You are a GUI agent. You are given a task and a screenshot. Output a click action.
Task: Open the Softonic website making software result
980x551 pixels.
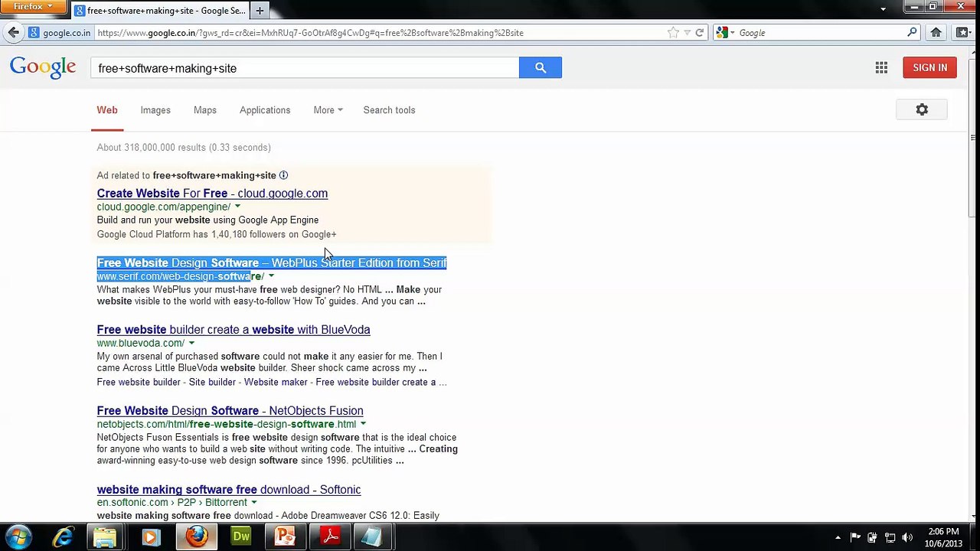pyautogui.click(x=229, y=490)
